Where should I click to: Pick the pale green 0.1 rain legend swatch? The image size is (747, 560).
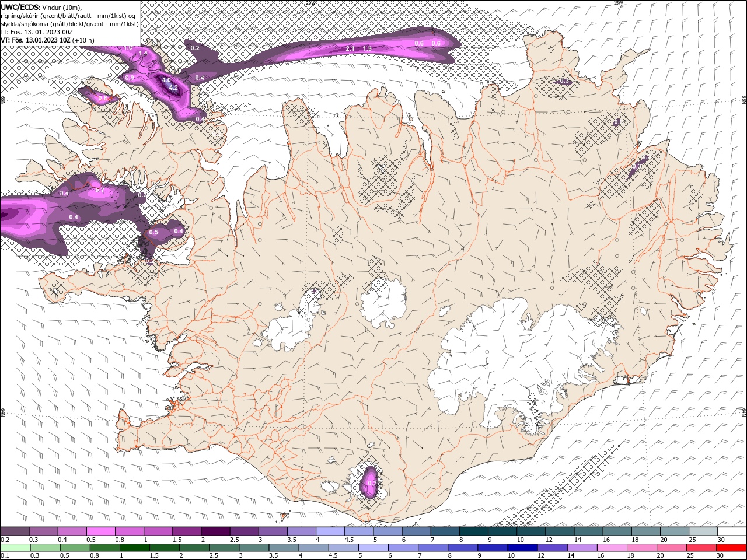pyautogui.click(x=16, y=548)
